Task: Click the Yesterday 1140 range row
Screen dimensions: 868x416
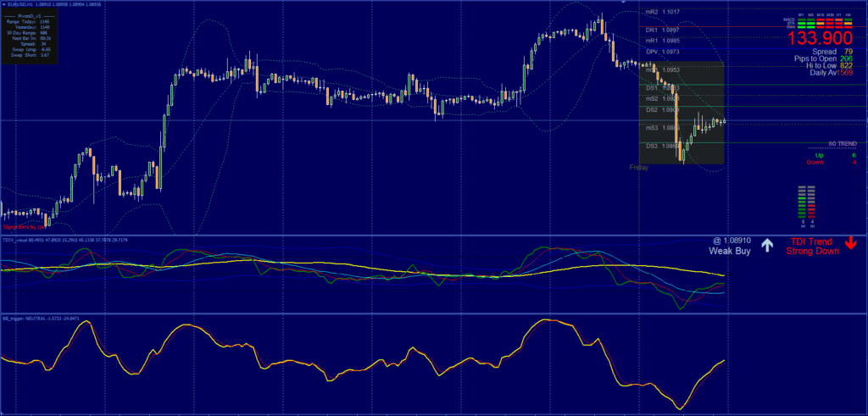Action: [x=32, y=27]
